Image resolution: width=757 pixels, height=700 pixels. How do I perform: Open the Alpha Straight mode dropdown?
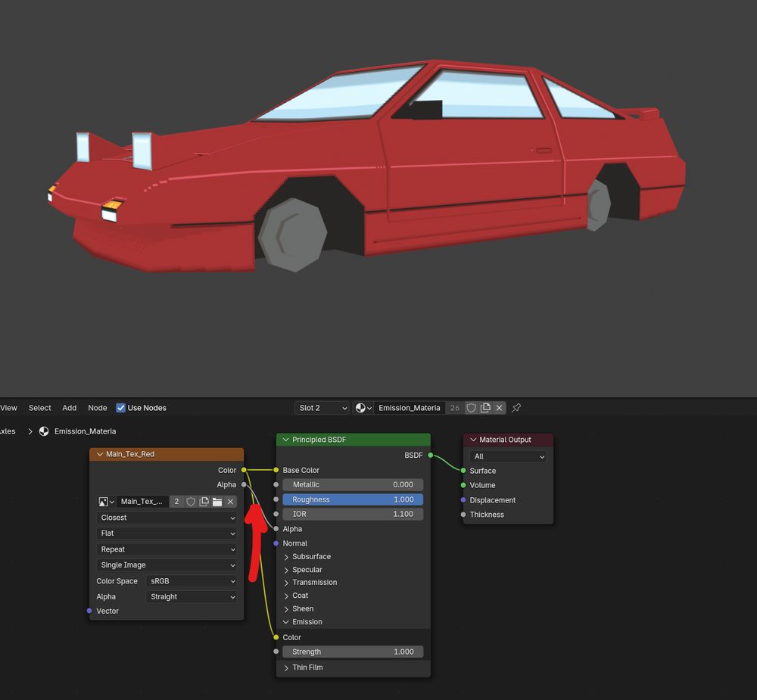pyautogui.click(x=192, y=596)
